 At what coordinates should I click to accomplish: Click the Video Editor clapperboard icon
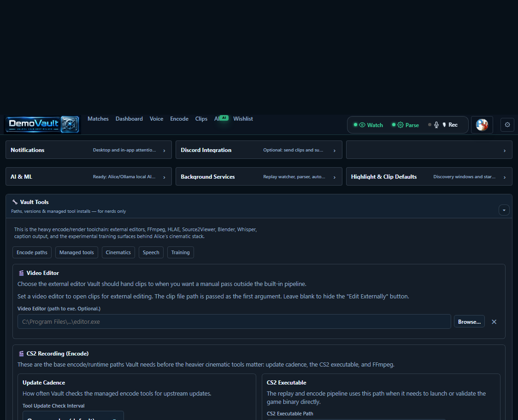click(x=21, y=273)
